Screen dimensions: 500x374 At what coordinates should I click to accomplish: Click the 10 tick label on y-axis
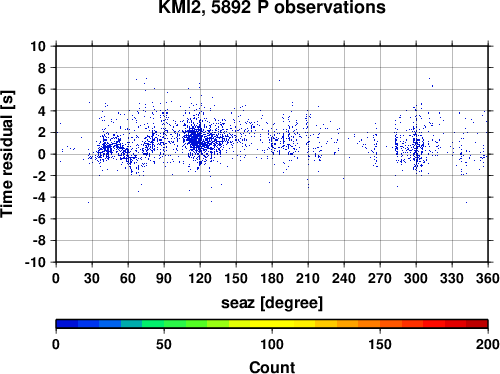point(38,46)
